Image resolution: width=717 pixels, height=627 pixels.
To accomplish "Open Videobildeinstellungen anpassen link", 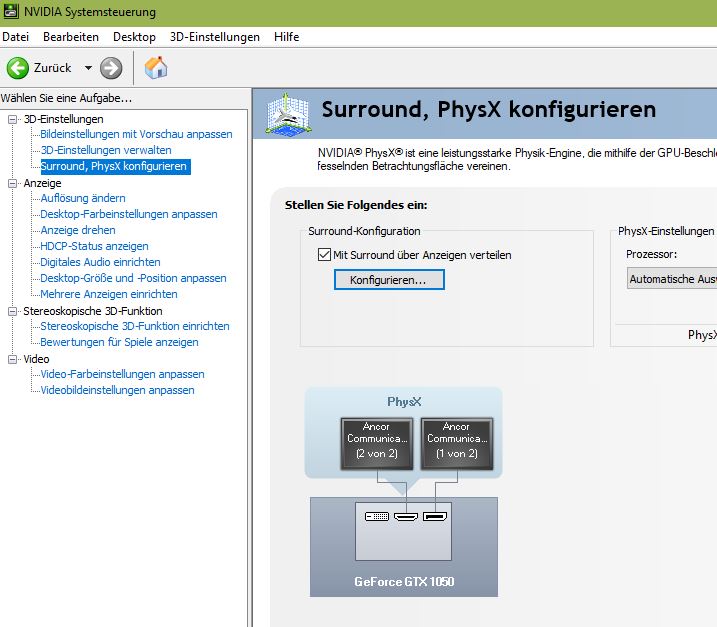I will point(118,390).
